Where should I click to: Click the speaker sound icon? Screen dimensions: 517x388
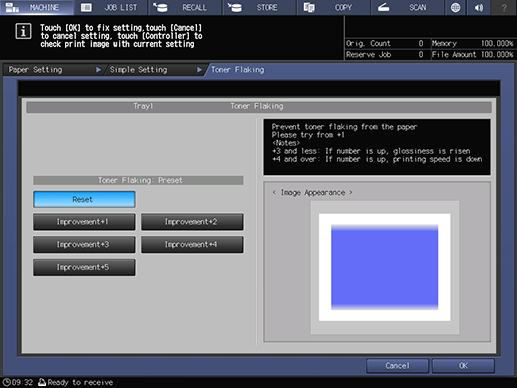click(x=479, y=7)
